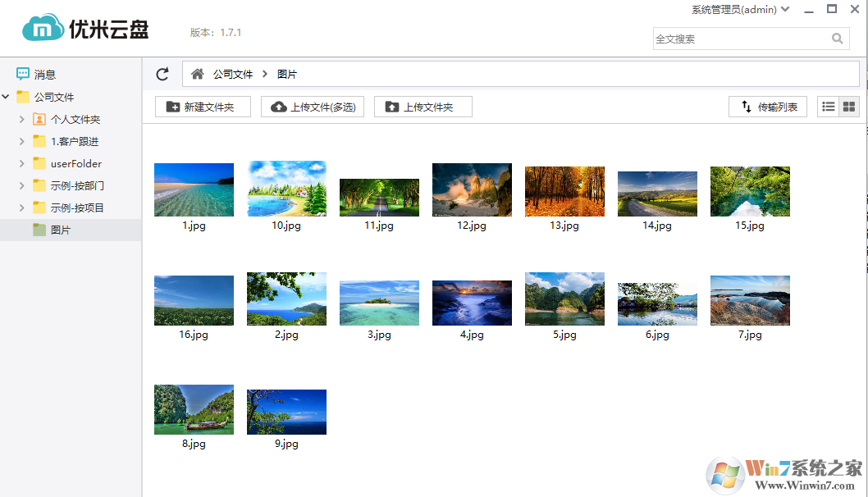
Task: Click the 新建文件夹 button
Action: tap(203, 106)
